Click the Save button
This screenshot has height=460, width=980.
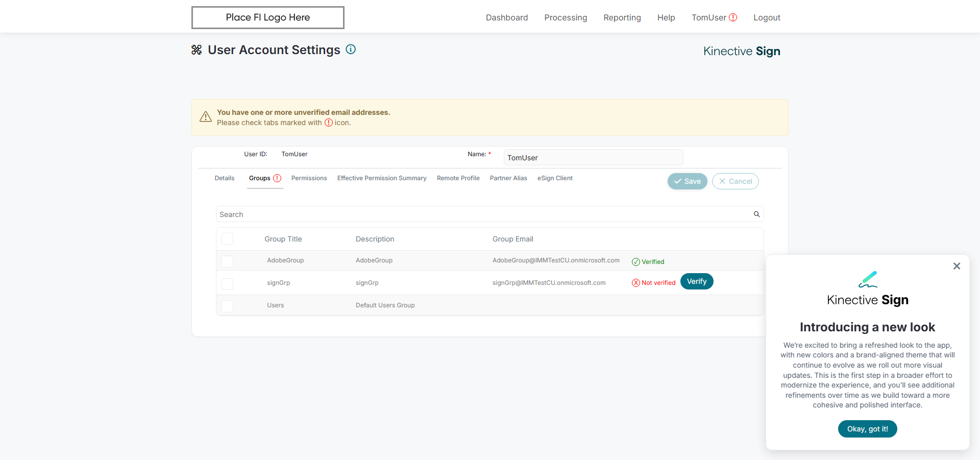(x=688, y=181)
